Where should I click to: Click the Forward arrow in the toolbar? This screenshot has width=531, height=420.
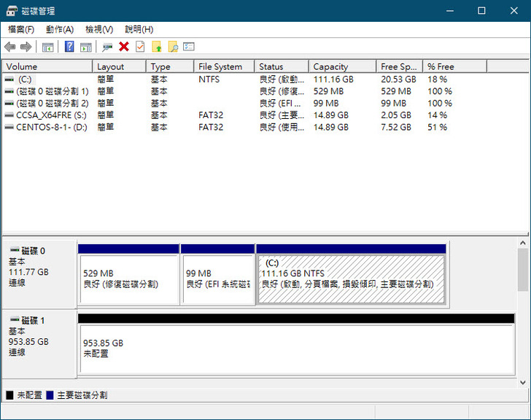point(26,47)
